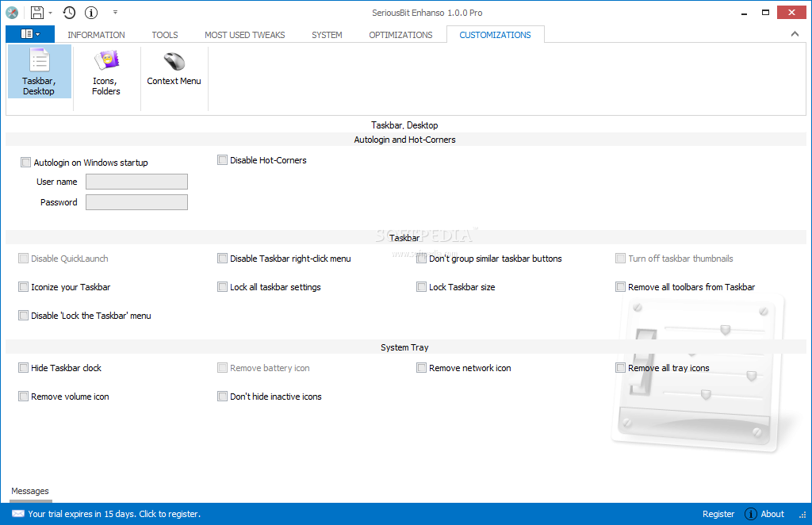This screenshot has height=525, width=812.
Task: Check Disable Hot-Corners
Action: pyautogui.click(x=222, y=160)
